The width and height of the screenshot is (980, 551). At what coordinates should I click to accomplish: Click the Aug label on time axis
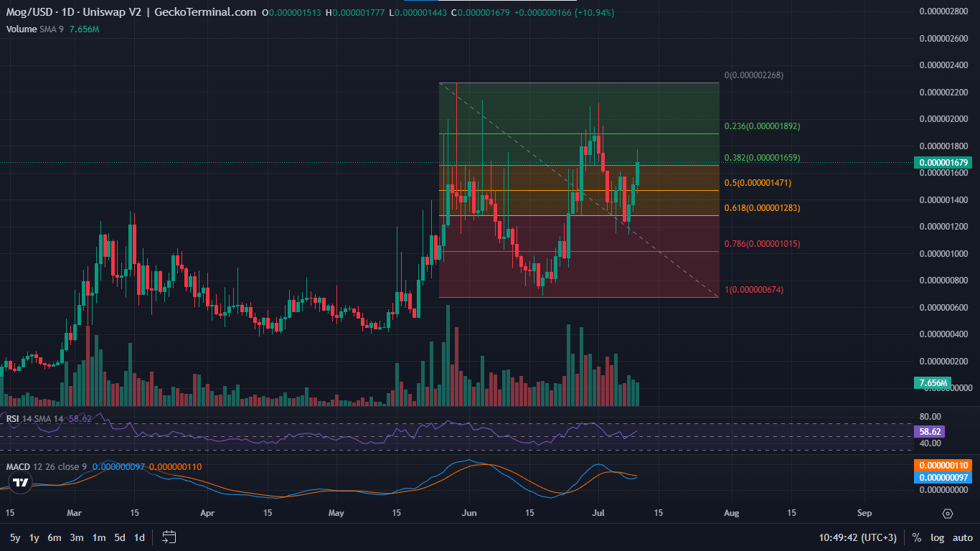(x=731, y=514)
